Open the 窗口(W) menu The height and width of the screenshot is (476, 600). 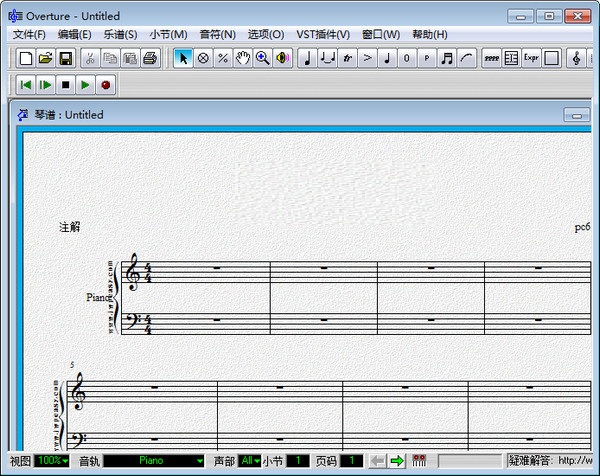click(x=381, y=35)
